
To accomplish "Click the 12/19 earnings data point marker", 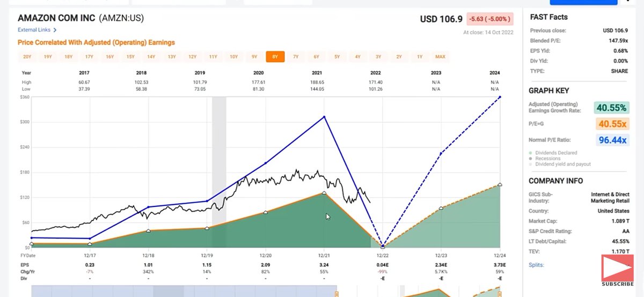I will pos(207,228).
